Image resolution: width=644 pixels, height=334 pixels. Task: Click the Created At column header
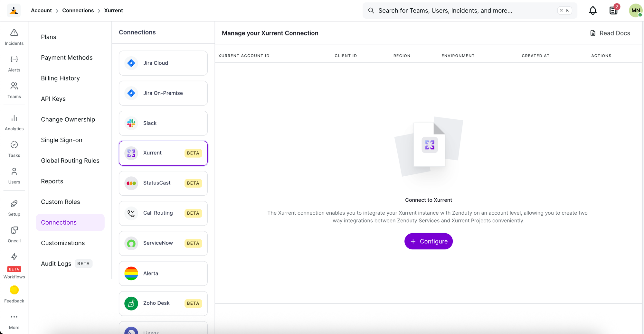[535, 56]
